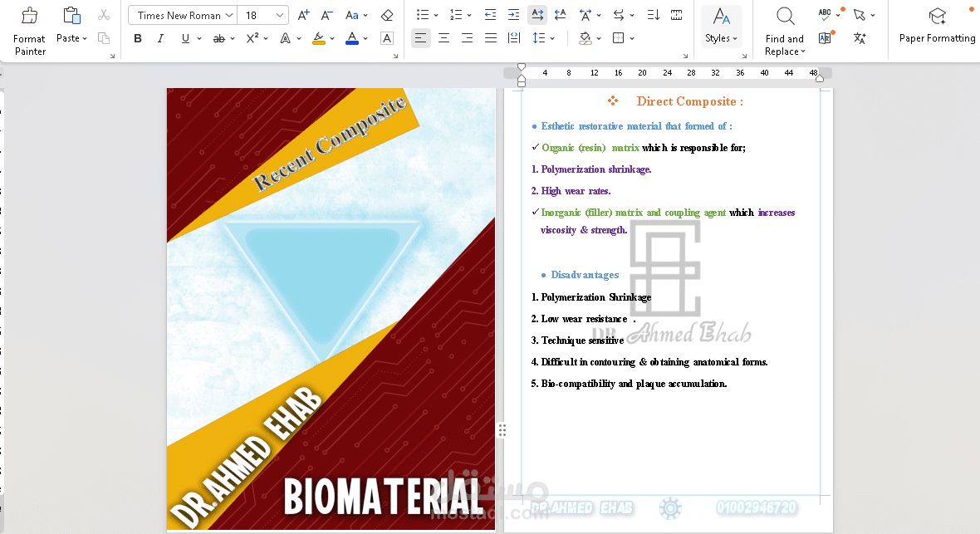Click the Copy icon below Cut
Screen dimensions: 980x534
(104, 38)
